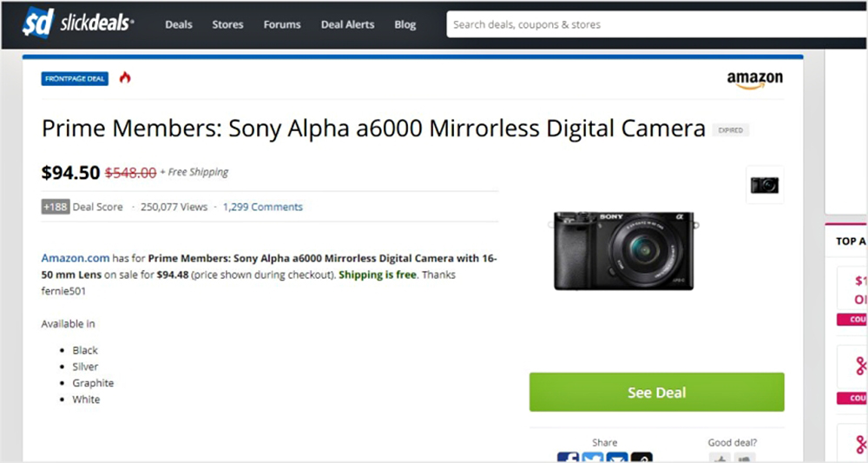The width and height of the screenshot is (868, 463).
Task: Share the deal on Facebook
Action: click(568, 458)
